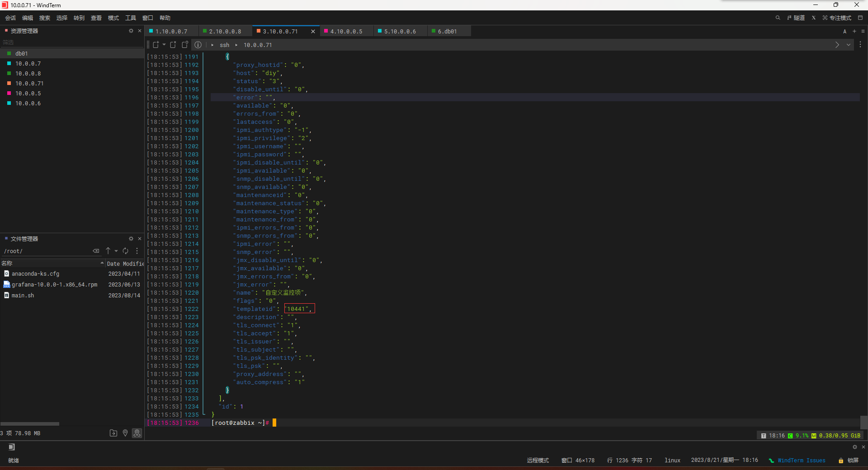
Task: Select 10.0.0.71 in resource explorer
Action: pyautogui.click(x=72, y=84)
